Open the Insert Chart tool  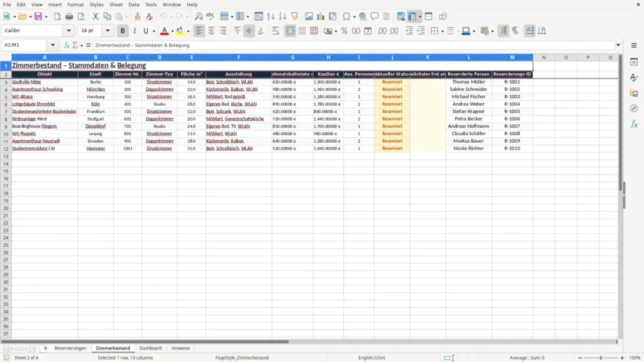[x=320, y=16]
